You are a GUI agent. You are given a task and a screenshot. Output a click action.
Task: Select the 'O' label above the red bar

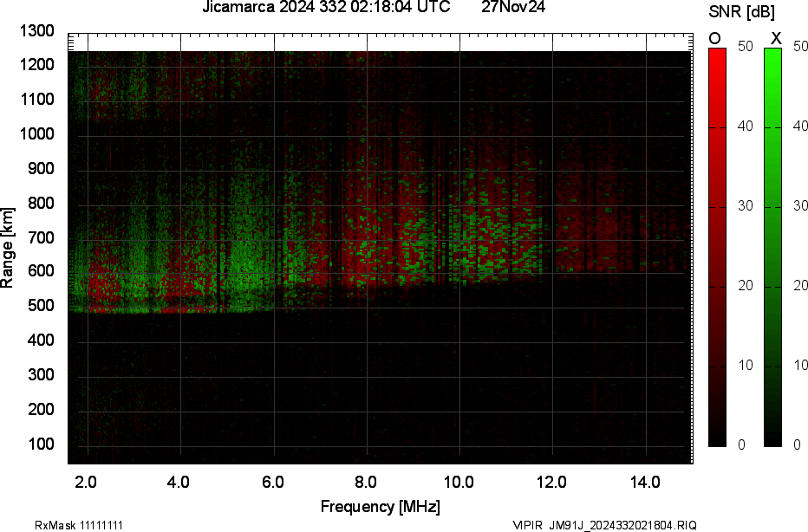tap(715, 38)
